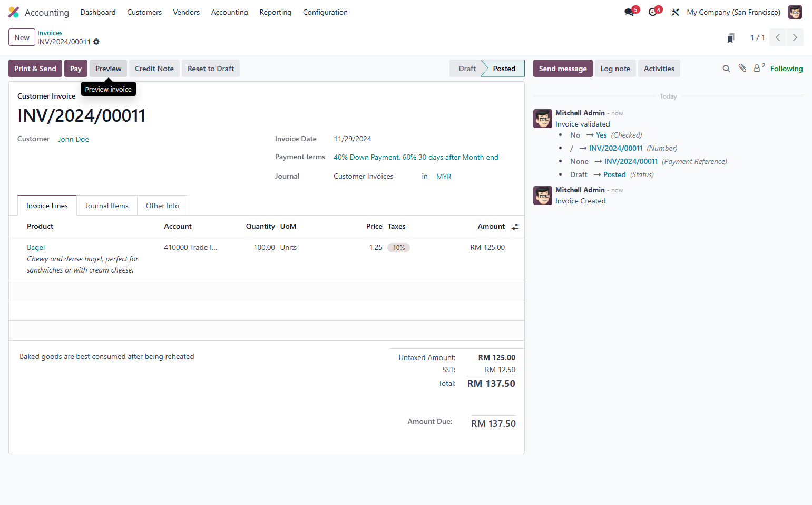Viewport: 812px width, 505px height.
Task: Open the debug tools icon
Action: click(x=675, y=12)
